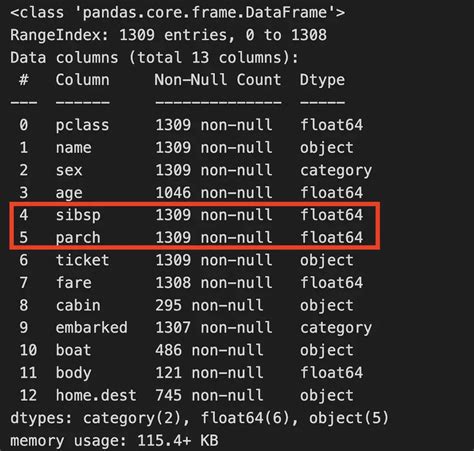
Task: Select the cabin column label
Action: tap(78, 305)
